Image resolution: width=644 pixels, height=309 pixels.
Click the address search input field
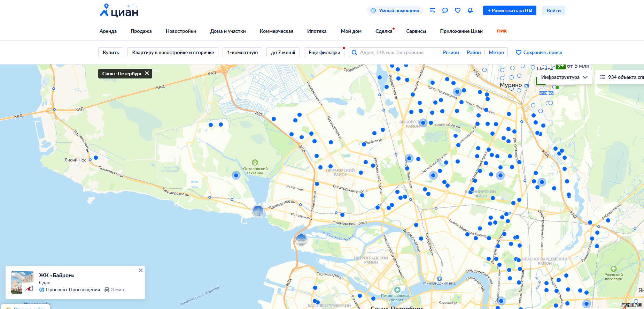pos(397,52)
